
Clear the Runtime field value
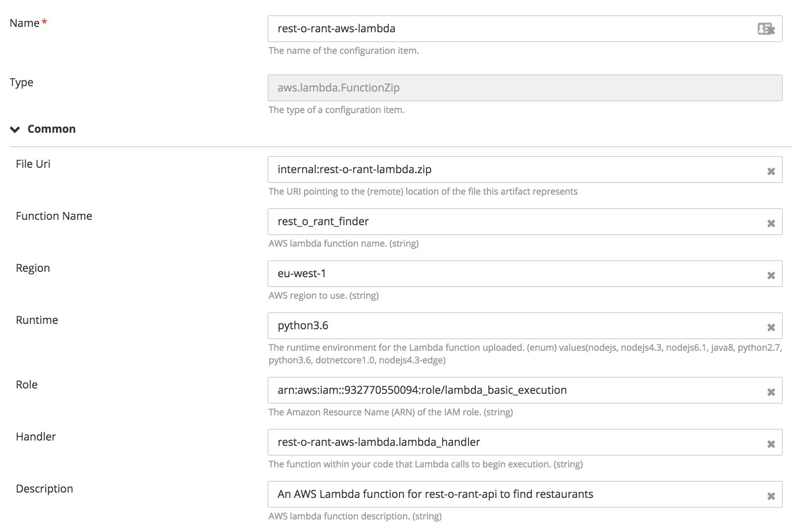tap(771, 327)
